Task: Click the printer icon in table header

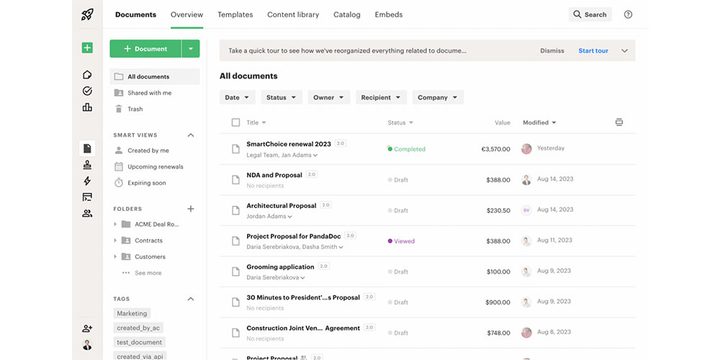Action: [x=619, y=122]
